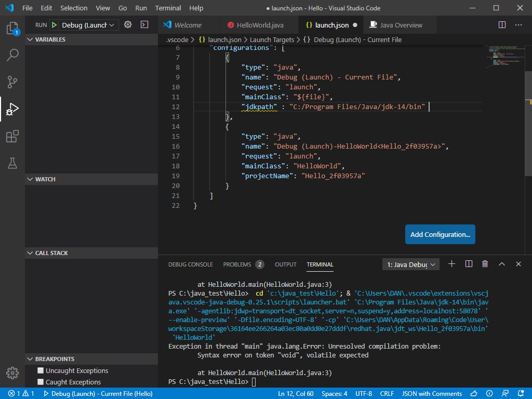The height and width of the screenshot is (399, 532).
Task: Collapse the CALL STACK section
Action: (x=91, y=253)
